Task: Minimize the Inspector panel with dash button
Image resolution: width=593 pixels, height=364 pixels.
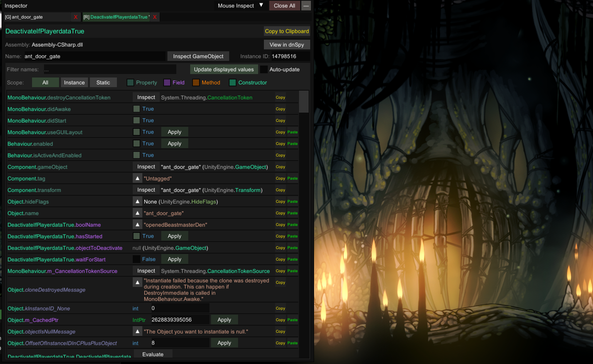Action: (306, 6)
